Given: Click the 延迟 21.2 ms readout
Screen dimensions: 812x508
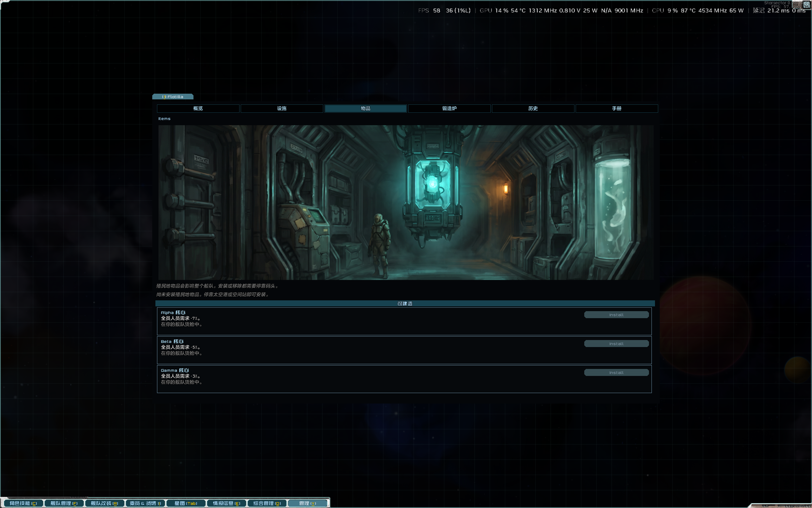Looking at the screenshot, I should click(x=771, y=10).
